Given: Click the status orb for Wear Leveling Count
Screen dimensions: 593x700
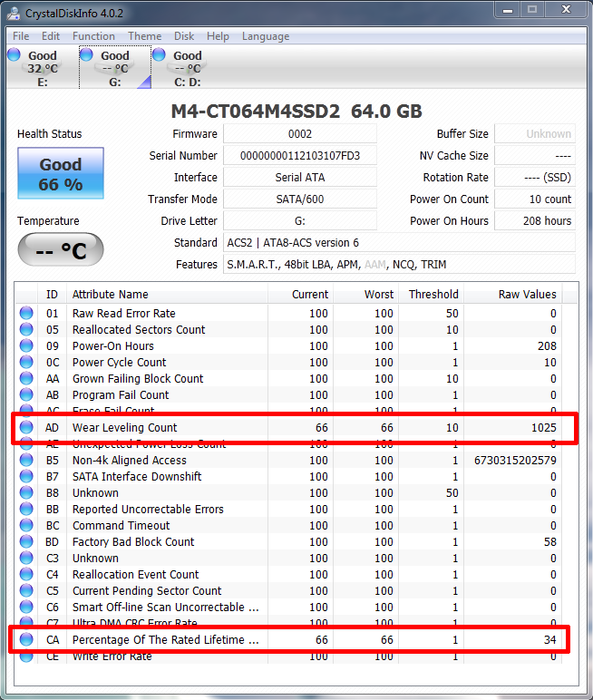Looking at the screenshot, I should click(26, 427).
